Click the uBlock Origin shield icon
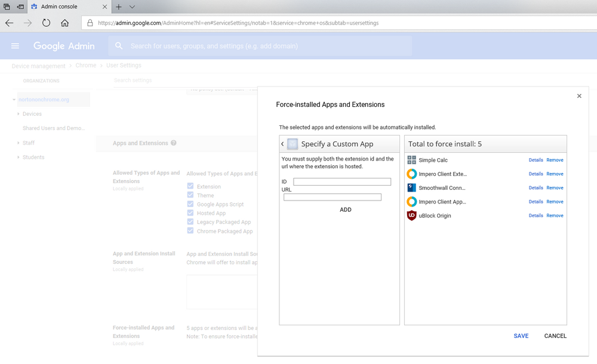 pos(411,215)
